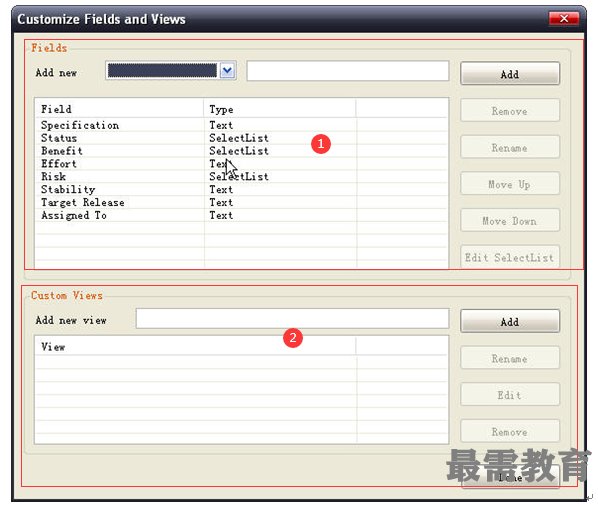This screenshot has width=598, height=505.
Task: Select the Stability field row
Action: 241,190
